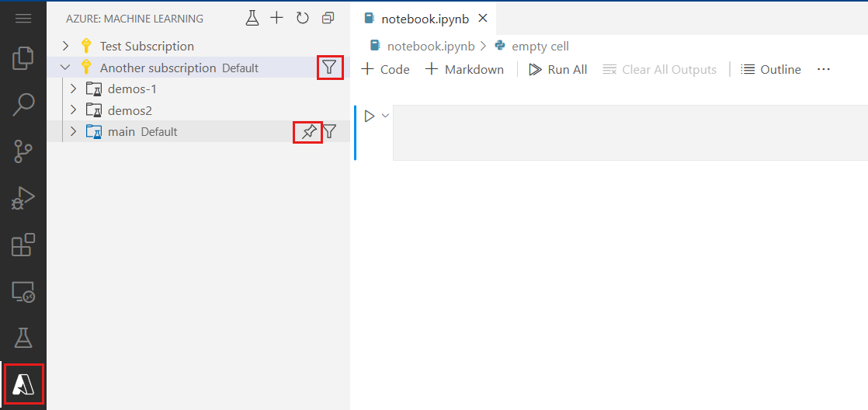868x410 pixels.
Task: Add a new Code cell
Action: click(385, 70)
